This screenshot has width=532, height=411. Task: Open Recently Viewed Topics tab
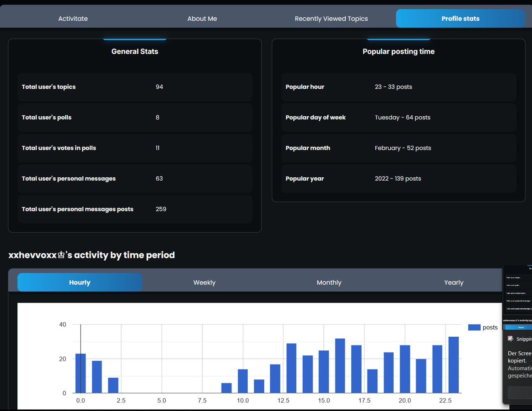[331, 19]
